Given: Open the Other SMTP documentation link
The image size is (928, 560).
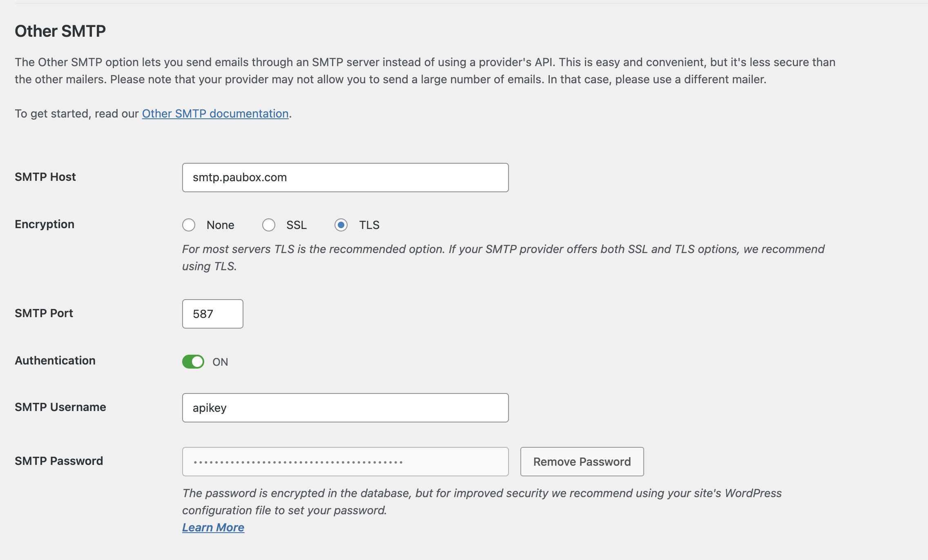Looking at the screenshot, I should point(215,113).
